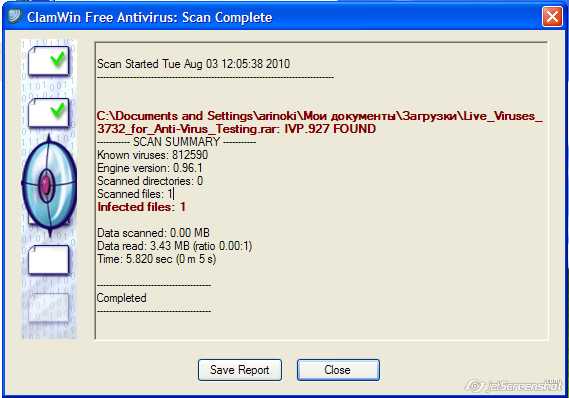Click the blank document icon below the target
Screen dimensions: 569x398
point(48,260)
